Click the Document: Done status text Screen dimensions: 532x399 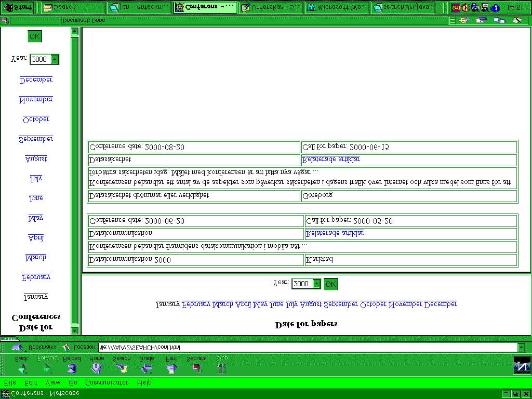click(84, 20)
